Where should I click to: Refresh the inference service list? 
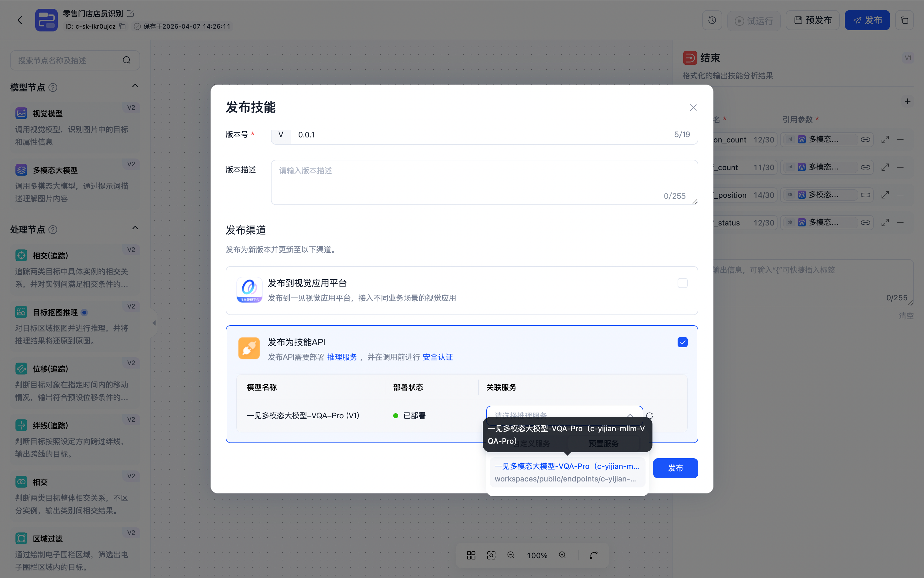click(649, 415)
